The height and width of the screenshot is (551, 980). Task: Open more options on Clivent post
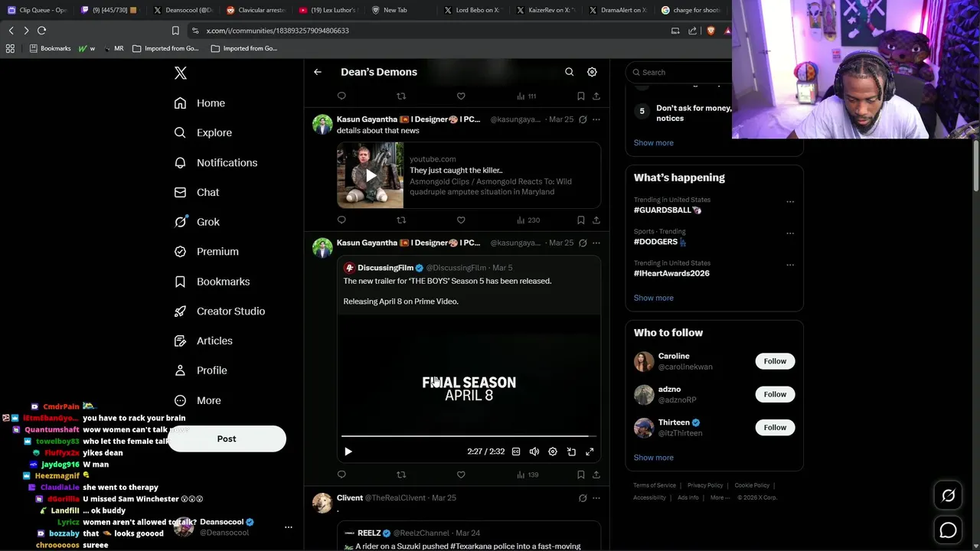tap(596, 498)
